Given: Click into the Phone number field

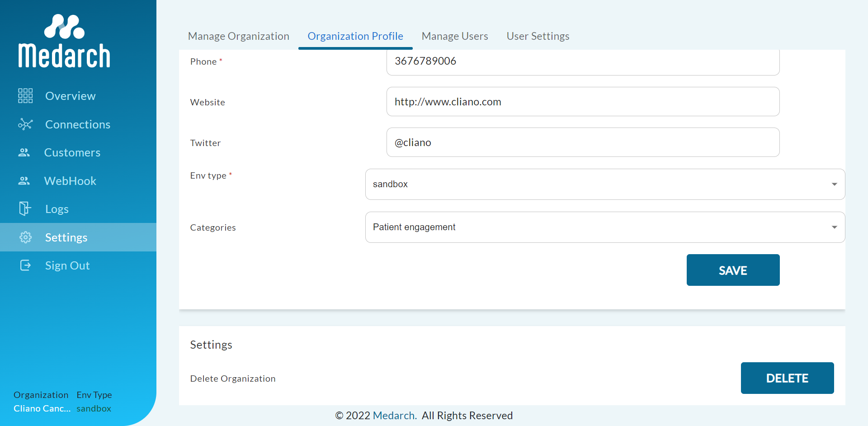Looking at the screenshot, I should coord(583,62).
